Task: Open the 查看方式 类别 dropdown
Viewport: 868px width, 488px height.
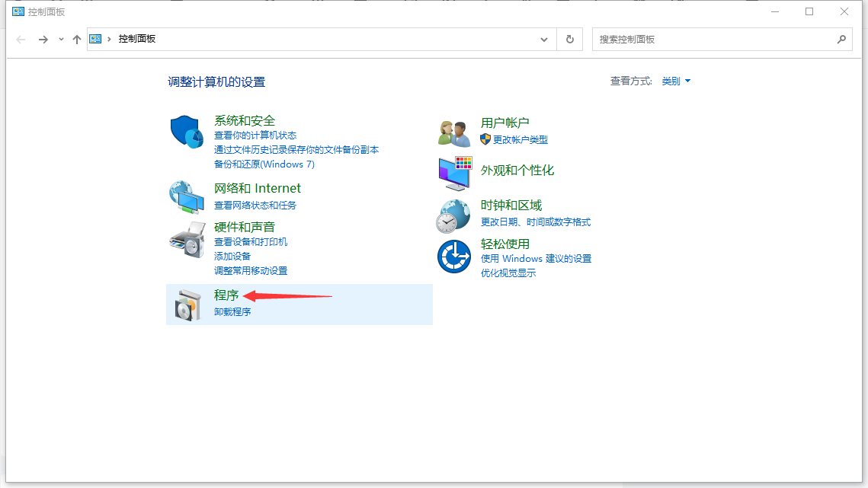Action: click(x=674, y=80)
